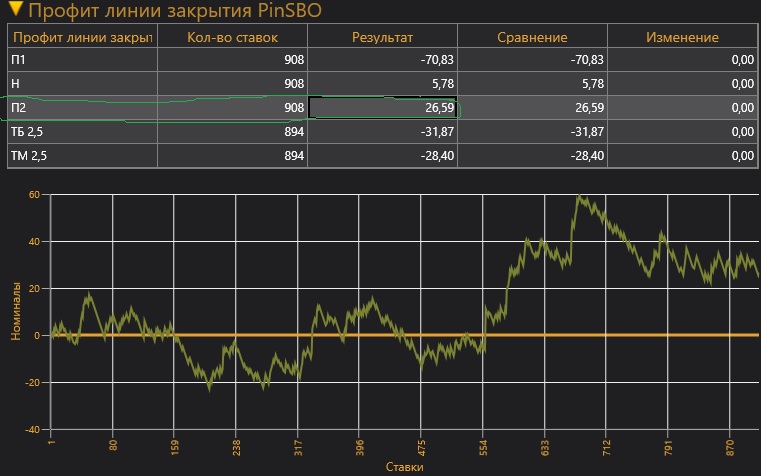Click the Сравнение column header
The width and height of the screenshot is (762, 476).
[532, 37]
